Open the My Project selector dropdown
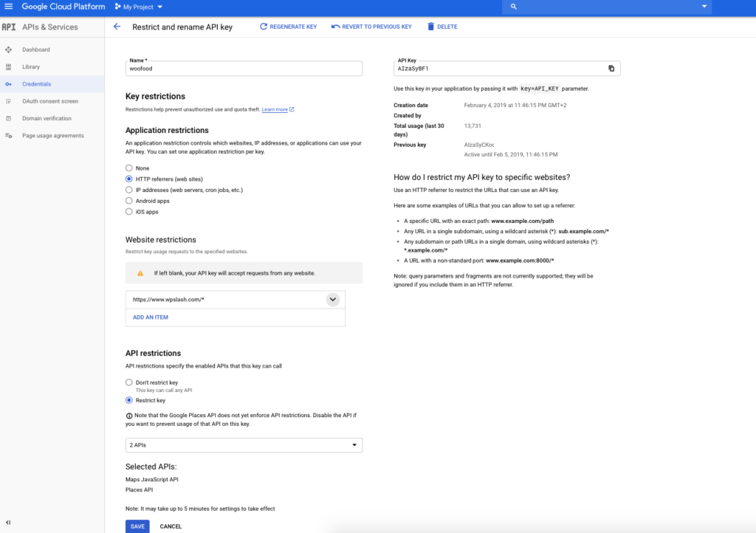 pos(139,7)
